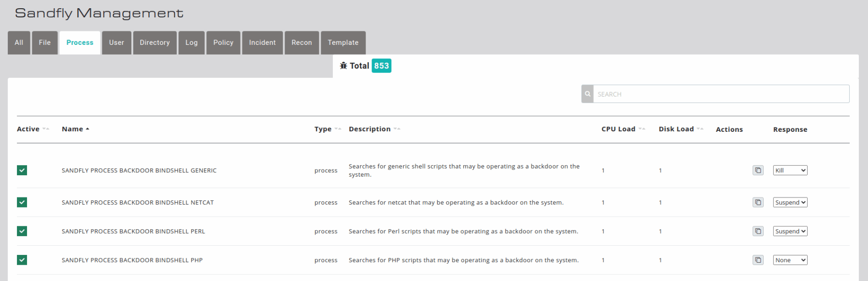Open Suspend response dropdown for BINDSHELL PERL
The height and width of the screenshot is (281, 868).
(790, 231)
